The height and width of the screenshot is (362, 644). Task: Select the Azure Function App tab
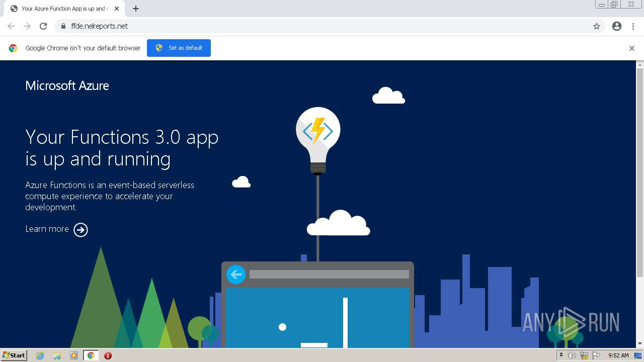point(64,9)
